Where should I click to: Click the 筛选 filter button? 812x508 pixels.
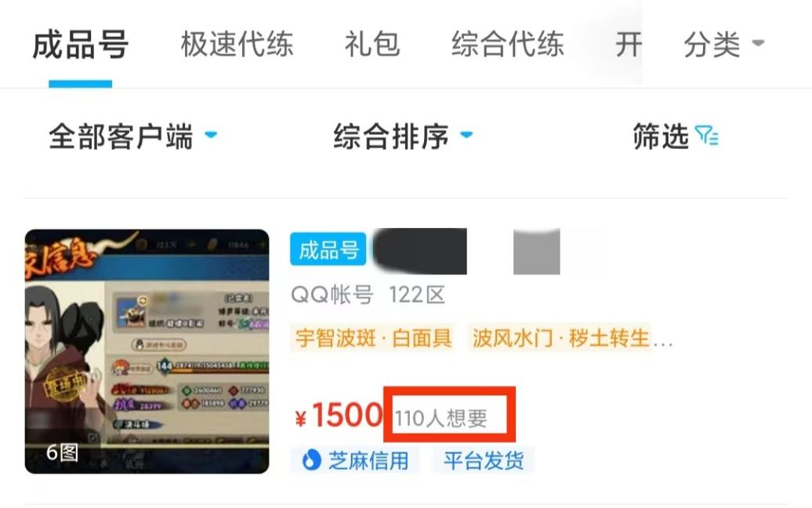tap(676, 136)
